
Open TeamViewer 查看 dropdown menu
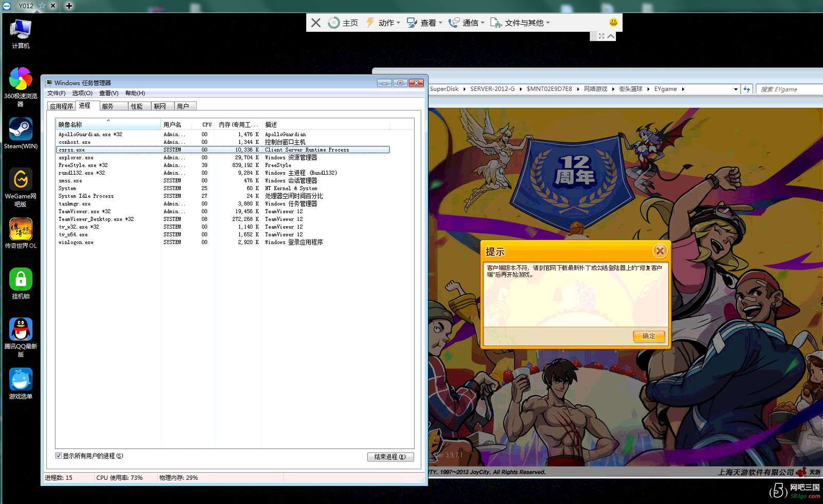[x=424, y=23]
